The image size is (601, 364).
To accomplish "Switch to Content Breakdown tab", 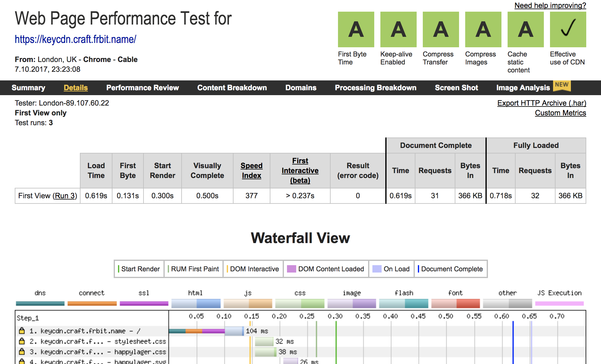I will pyautogui.click(x=232, y=88).
